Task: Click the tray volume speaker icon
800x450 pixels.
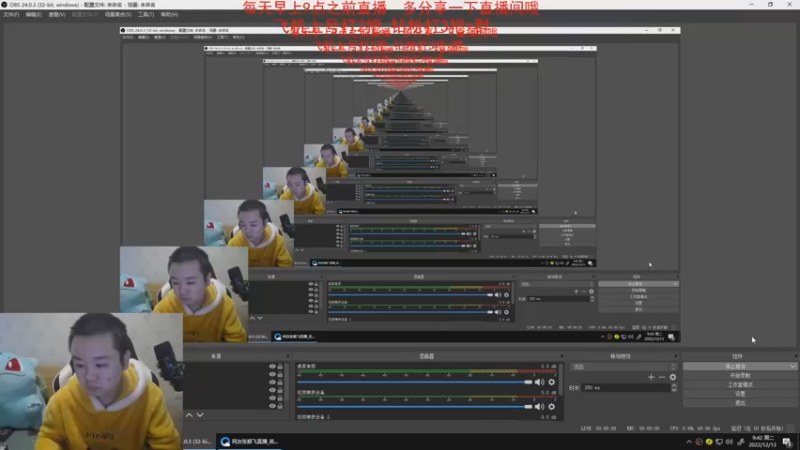Action: click(x=729, y=442)
